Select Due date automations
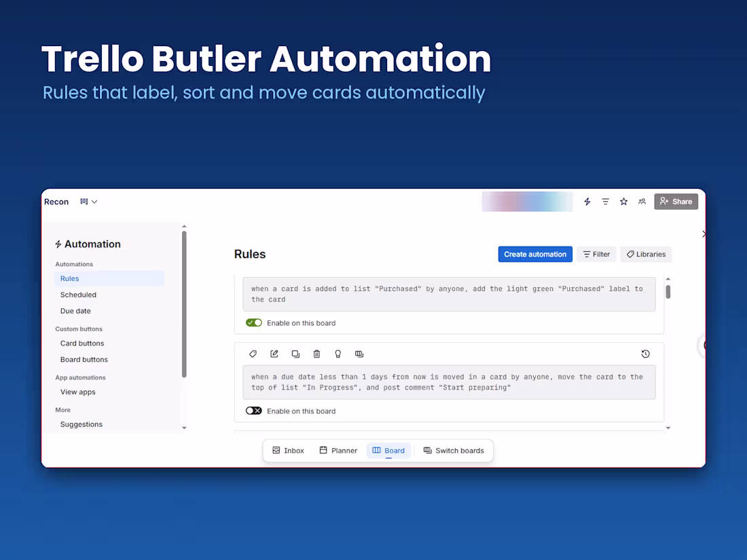Viewport: 747px width, 560px height. point(75,311)
